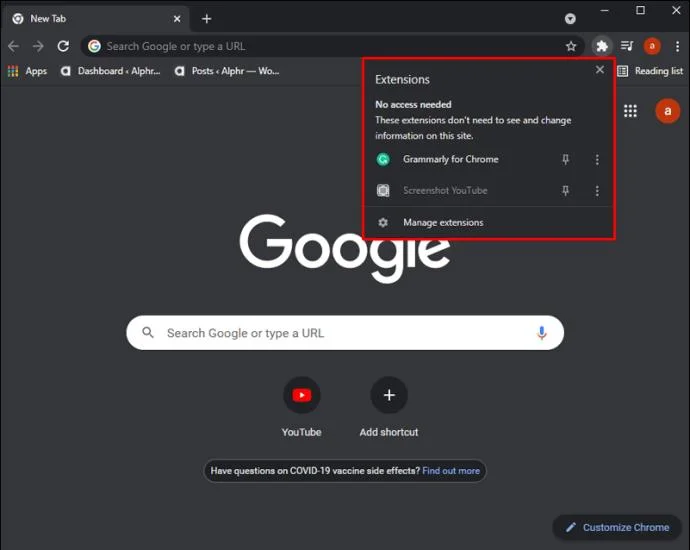690x550 pixels.
Task: Close the Extensions popup
Action: pyautogui.click(x=599, y=70)
